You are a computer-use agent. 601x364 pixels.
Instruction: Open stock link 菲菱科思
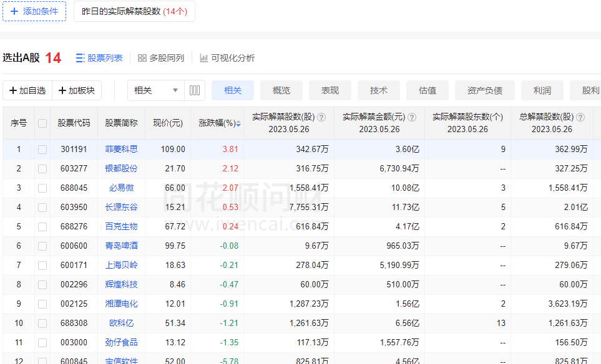coord(121,149)
